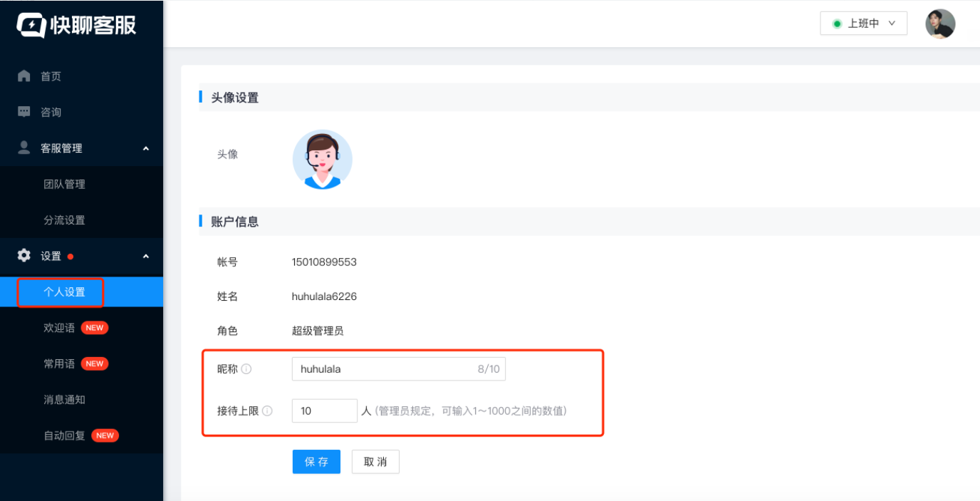This screenshot has width=980, height=501.
Task: Click the 取消 cancel button
Action: pyautogui.click(x=375, y=461)
